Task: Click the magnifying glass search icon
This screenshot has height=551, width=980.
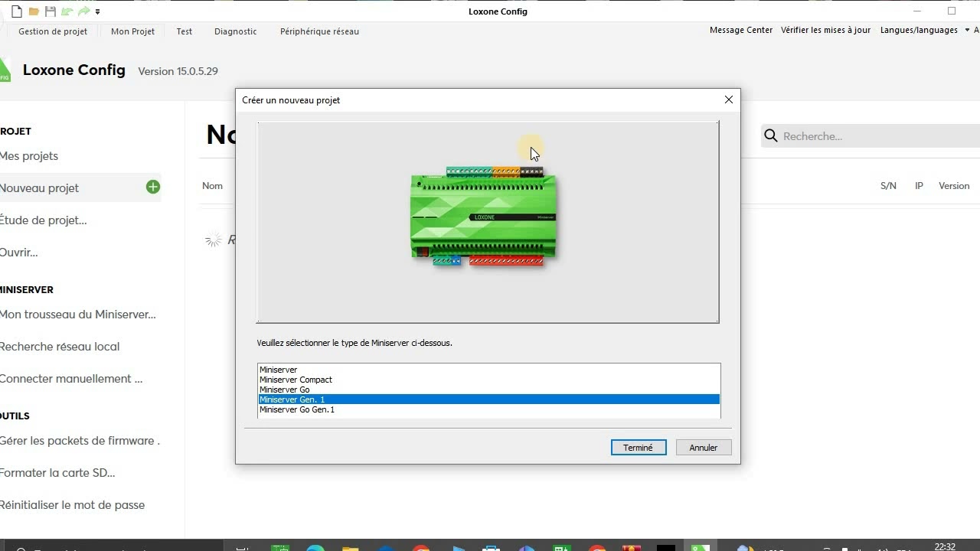Action: [770, 136]
